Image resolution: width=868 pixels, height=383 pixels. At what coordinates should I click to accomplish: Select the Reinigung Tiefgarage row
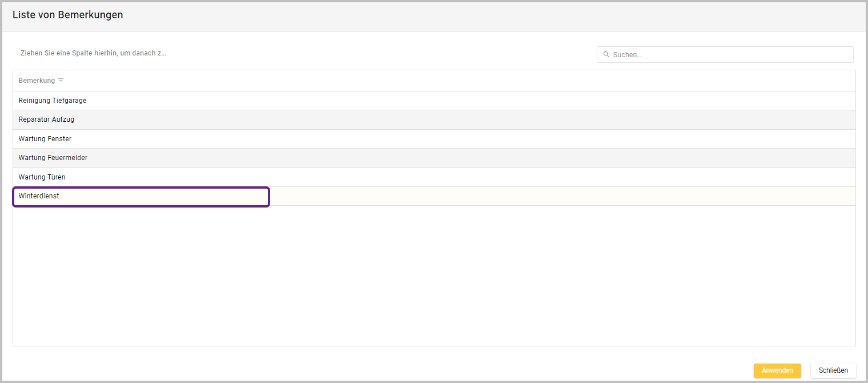[x=53, y=101]
